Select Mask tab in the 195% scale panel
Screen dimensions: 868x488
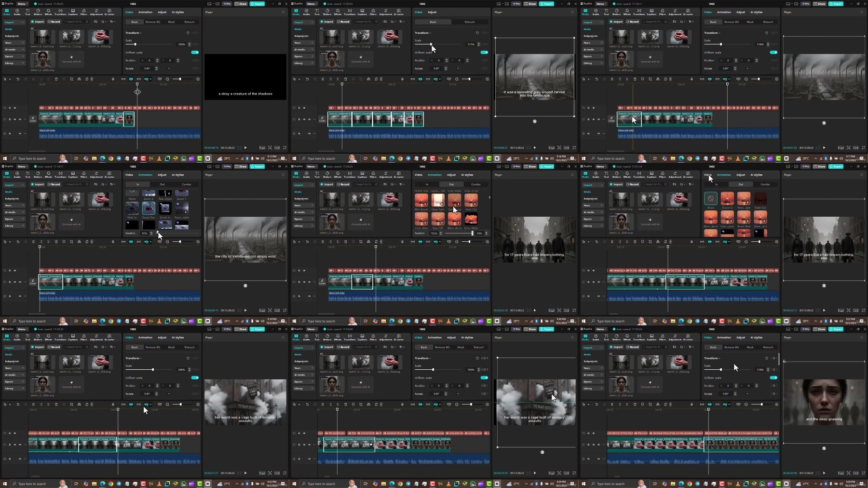(x=461, y=347)
